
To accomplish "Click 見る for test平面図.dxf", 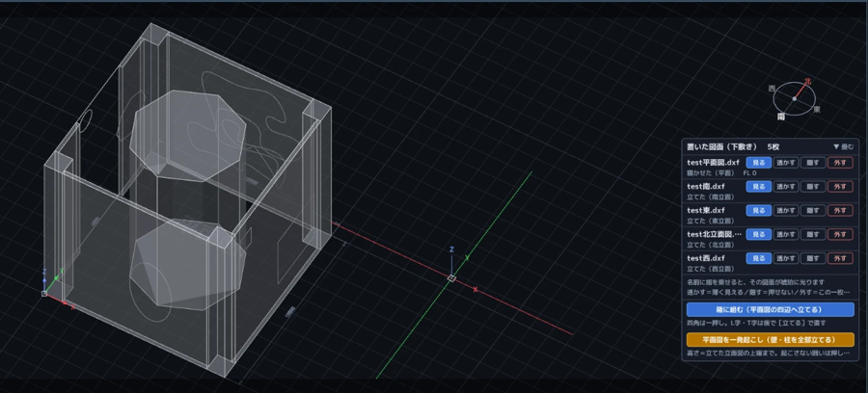I will [x=758, y=163].
